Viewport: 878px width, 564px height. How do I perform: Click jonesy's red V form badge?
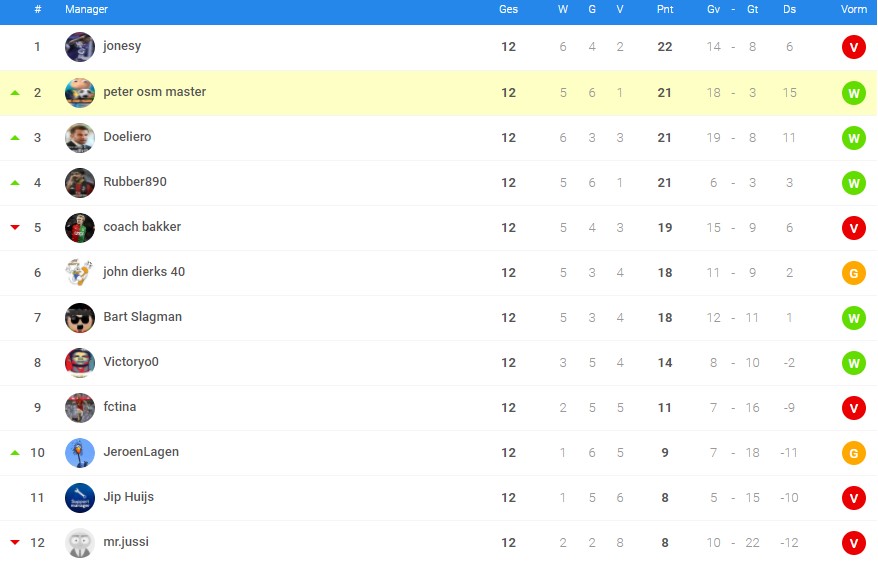[x=853, y=47]
